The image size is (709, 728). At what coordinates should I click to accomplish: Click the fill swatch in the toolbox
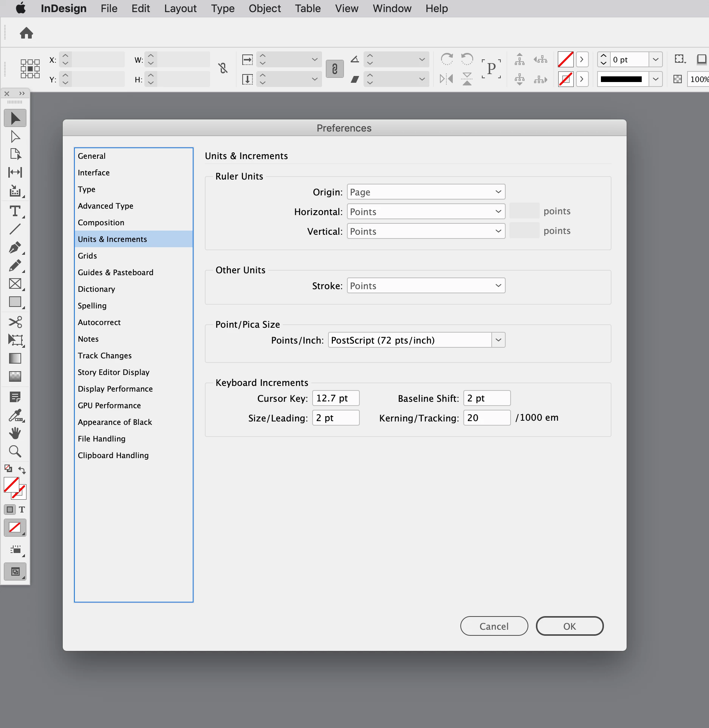tap(11, 485)
